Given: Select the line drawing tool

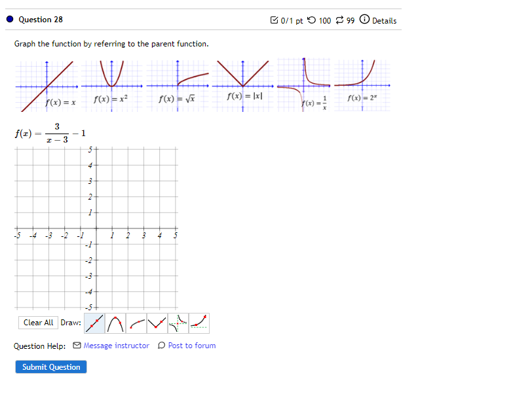Looking at the screenshot, I should coord(92,323).
